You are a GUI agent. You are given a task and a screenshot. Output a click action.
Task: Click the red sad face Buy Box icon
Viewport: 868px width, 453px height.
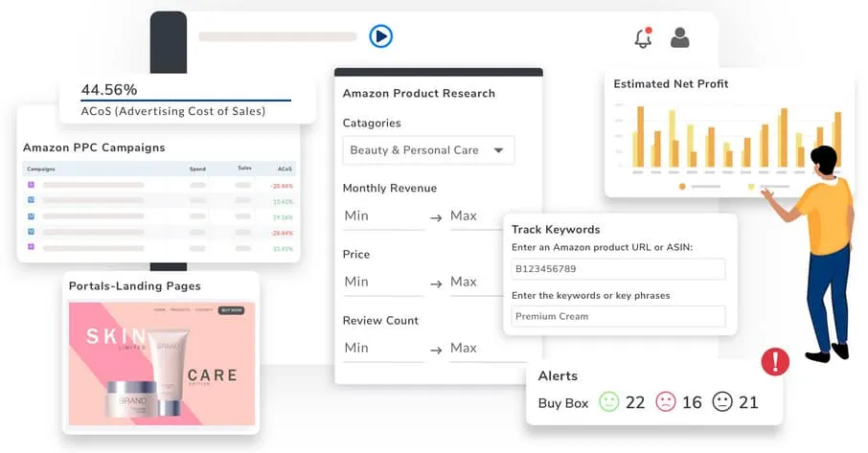pos(666,402)
